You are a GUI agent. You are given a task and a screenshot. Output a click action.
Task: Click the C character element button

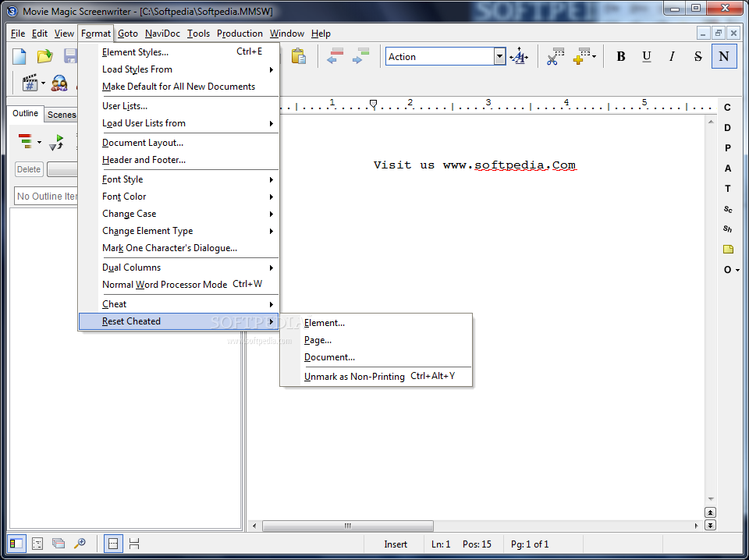tap(727, 108)
